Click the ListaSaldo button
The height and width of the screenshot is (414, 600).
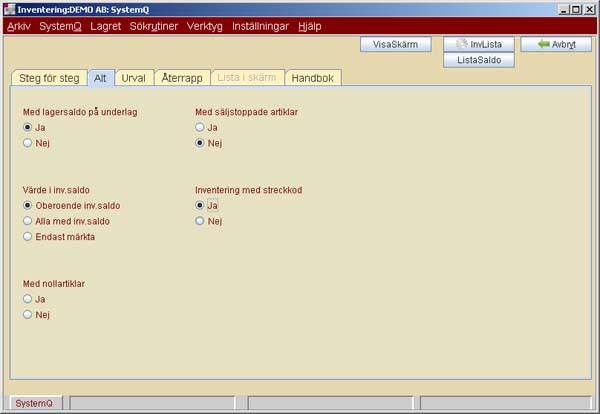(478, 60)
